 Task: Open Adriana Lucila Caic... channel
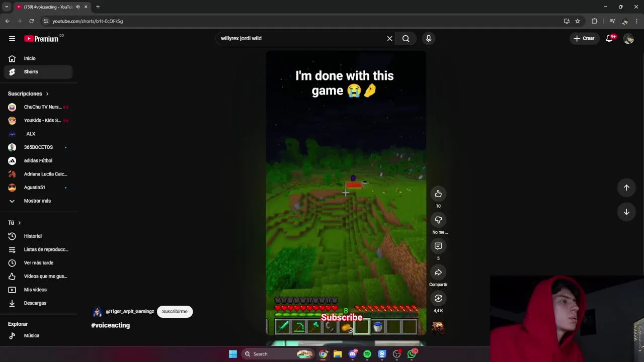pyautogui.click(x=38, y=174)
